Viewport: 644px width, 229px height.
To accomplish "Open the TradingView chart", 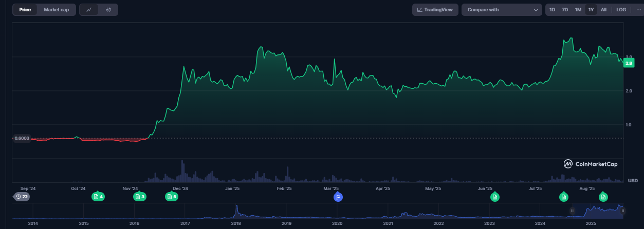I will tap(435, 10).
